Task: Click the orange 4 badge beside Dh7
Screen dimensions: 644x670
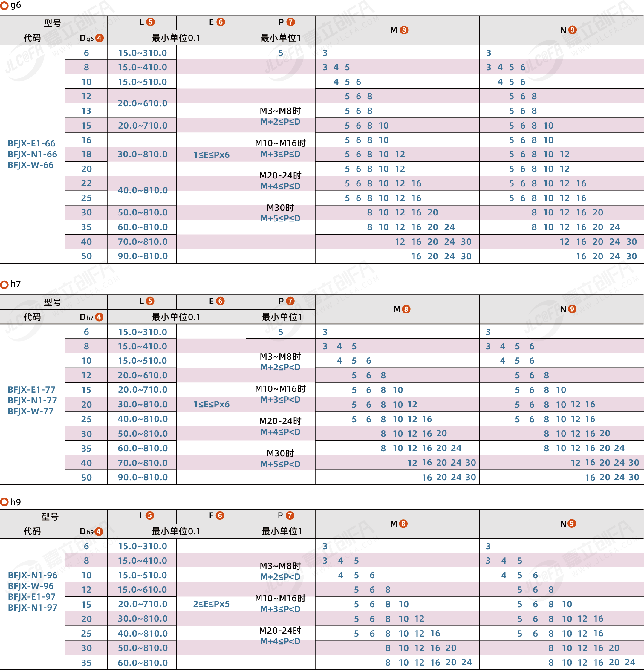Action: click(99, 317)
